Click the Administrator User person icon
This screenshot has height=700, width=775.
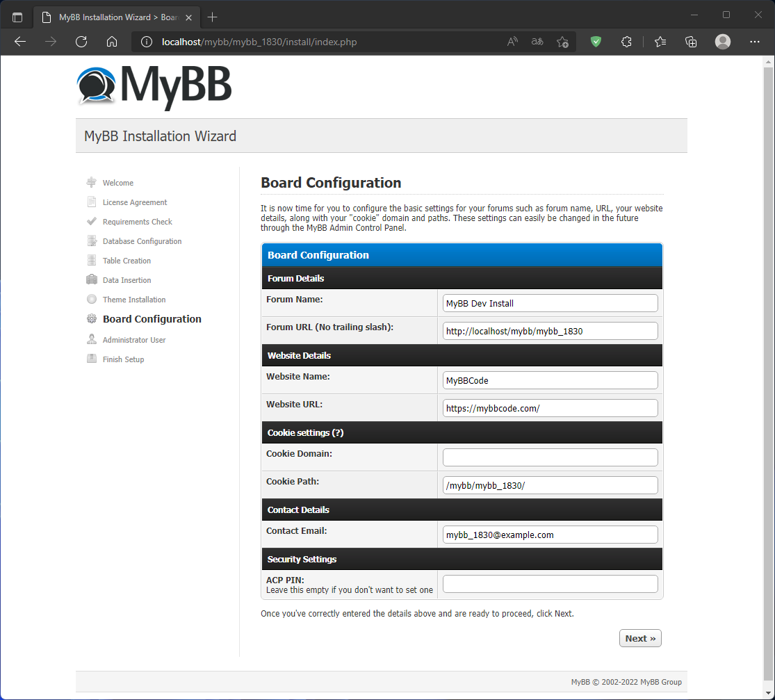coord(92,340)
